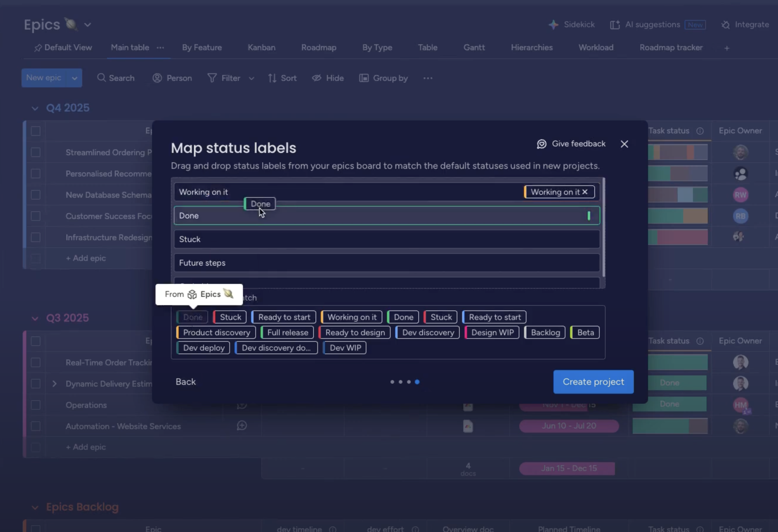The image size is (778, 532).
Task: Check the Streamlined Ordering row checkbox
Action: pos(35,152)
